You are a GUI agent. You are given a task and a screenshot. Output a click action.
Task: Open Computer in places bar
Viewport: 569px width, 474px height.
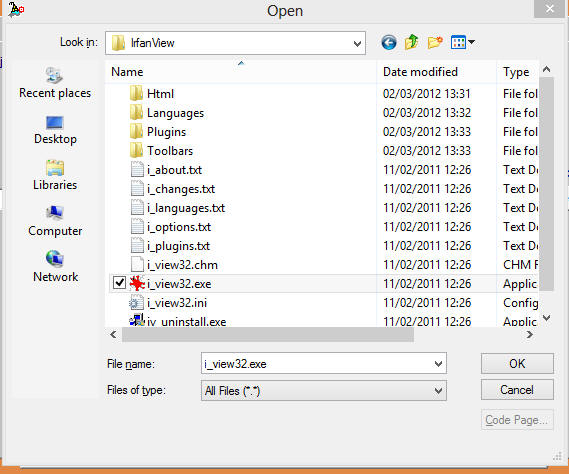point(55,221)
